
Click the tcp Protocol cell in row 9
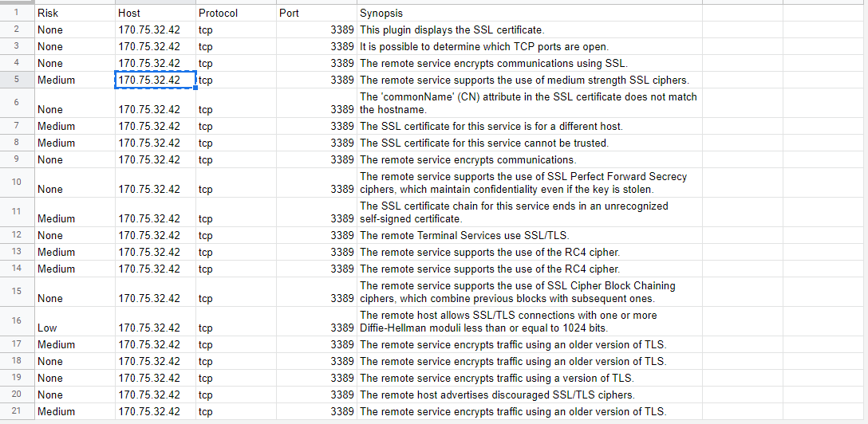point(236,159)
